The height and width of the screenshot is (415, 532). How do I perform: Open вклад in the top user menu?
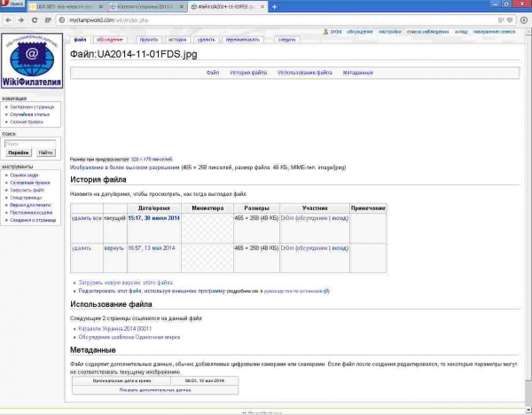coord(461,32)
